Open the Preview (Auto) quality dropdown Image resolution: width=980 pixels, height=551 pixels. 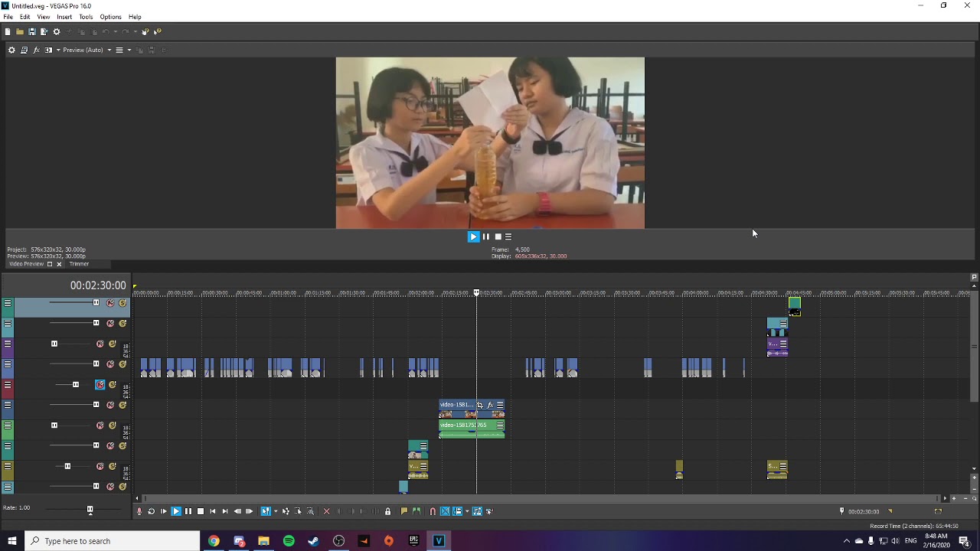[87, 50]
